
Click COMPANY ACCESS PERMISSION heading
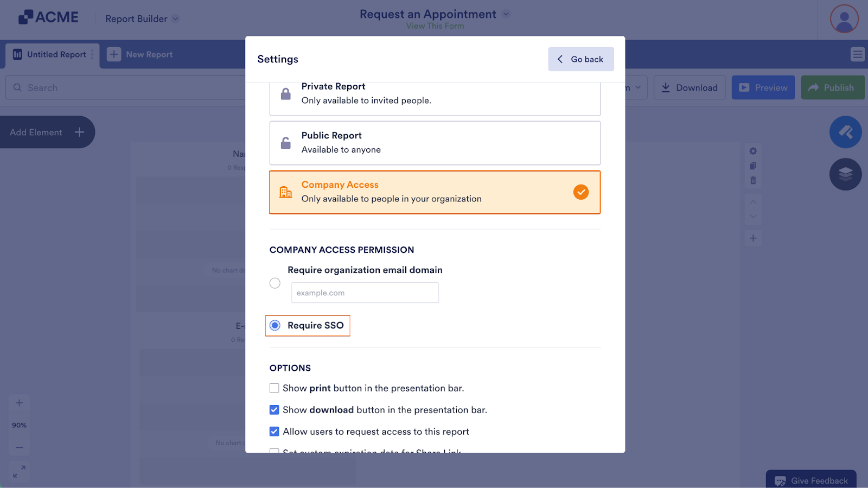point(342,250)
